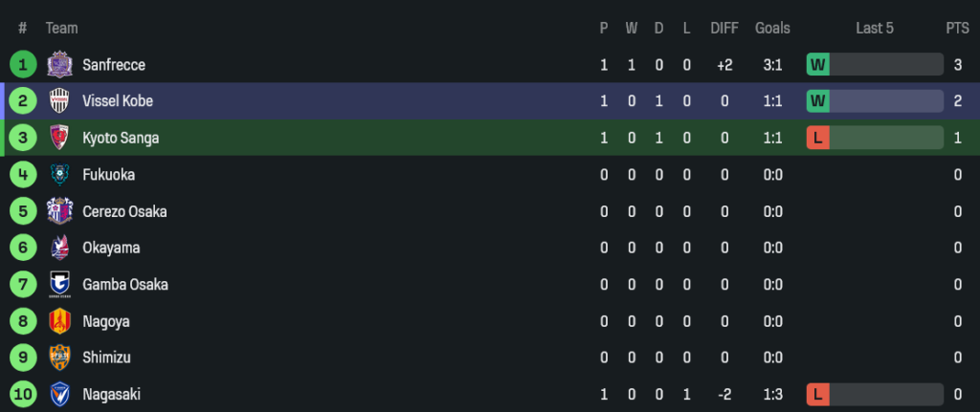Click the Last 5 column header
The image size is (980, 412).
874,29
